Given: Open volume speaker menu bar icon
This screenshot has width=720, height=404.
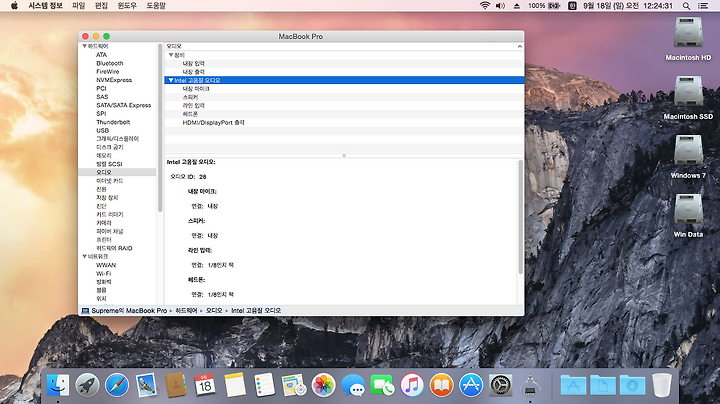Looking at the screenshot, I should [x=501, y=6].
